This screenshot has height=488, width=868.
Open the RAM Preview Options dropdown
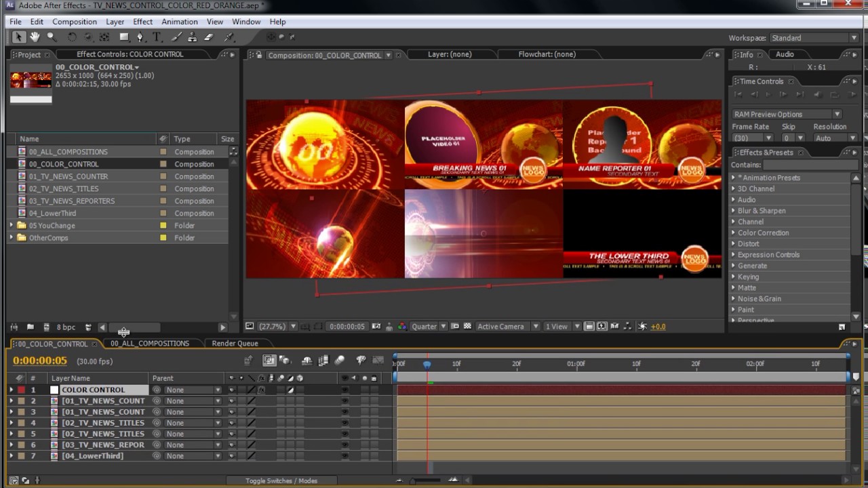(787, 114)
